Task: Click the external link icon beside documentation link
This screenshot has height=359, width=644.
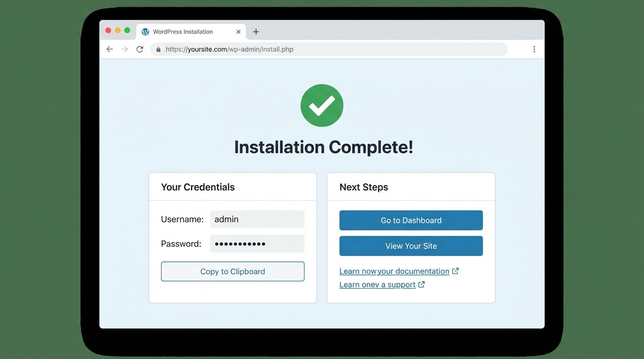Action: tap(455, 271)
